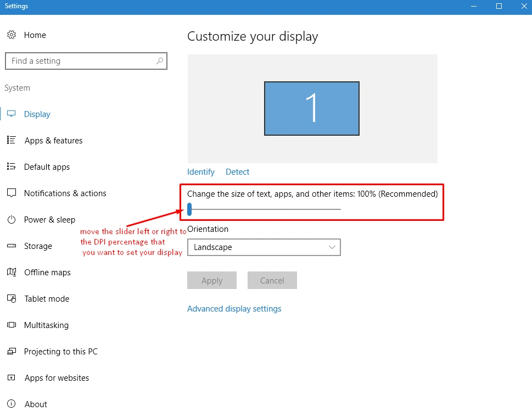Switch to Power & sleep settings

49,220
